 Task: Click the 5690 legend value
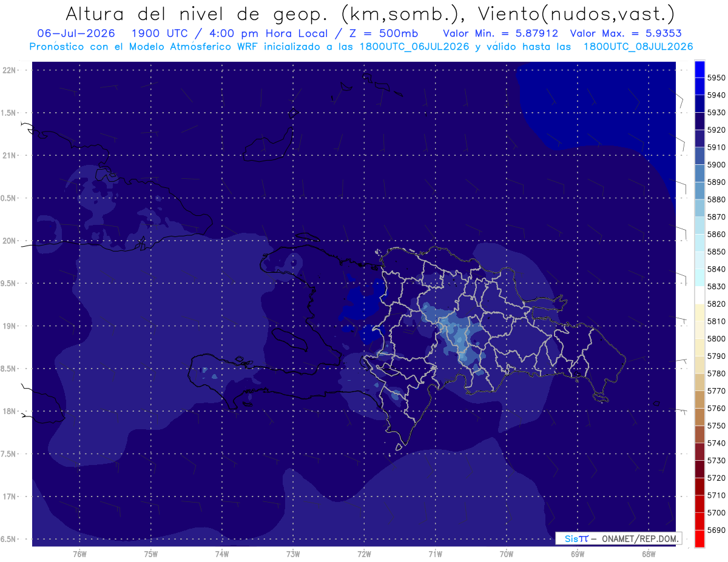pos(716,530)
